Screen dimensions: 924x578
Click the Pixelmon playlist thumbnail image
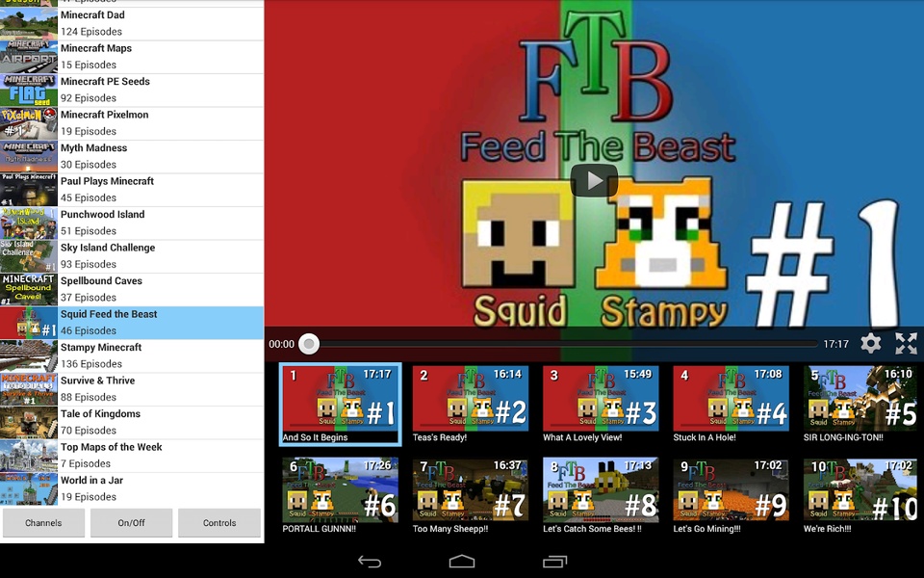(x=29, y=123)
